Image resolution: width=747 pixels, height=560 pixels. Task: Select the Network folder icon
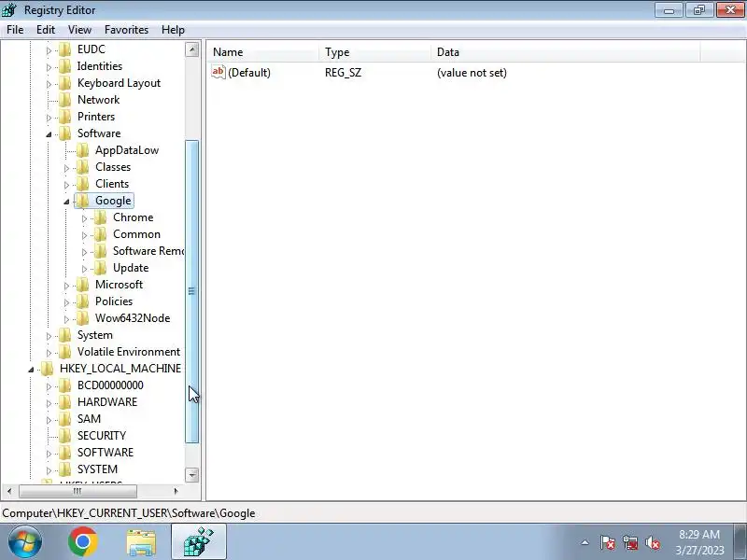[64, 100]
